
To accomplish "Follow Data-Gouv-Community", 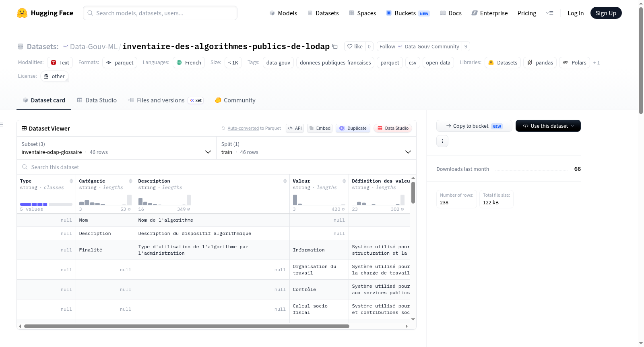I will (x=419, y=46).
